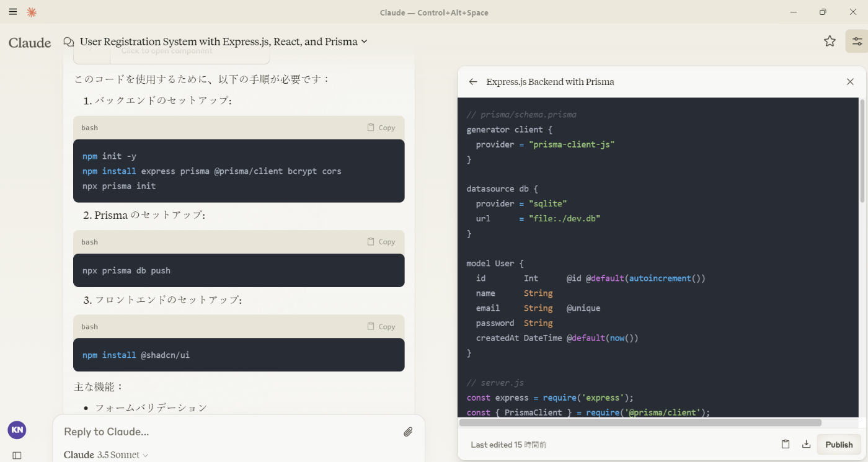Click the "model User {" code line
This screenshot has height=462, width=868.
pos(495,264)
